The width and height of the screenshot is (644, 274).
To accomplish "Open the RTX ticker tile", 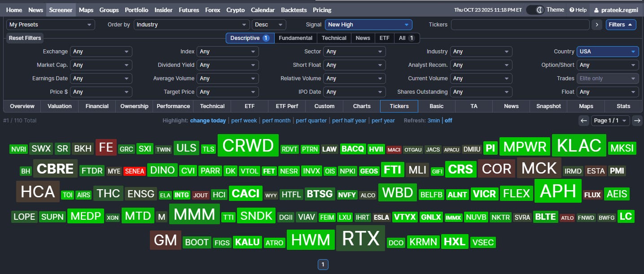I will (360, 238).
